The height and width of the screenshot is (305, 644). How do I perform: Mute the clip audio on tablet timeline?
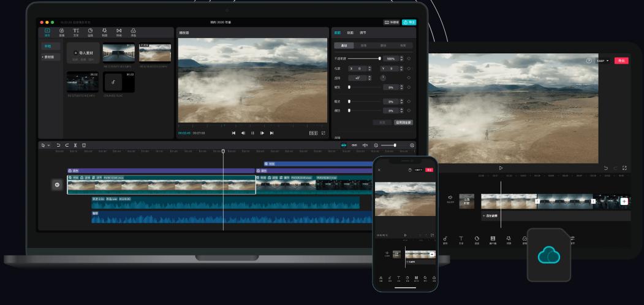450,198
